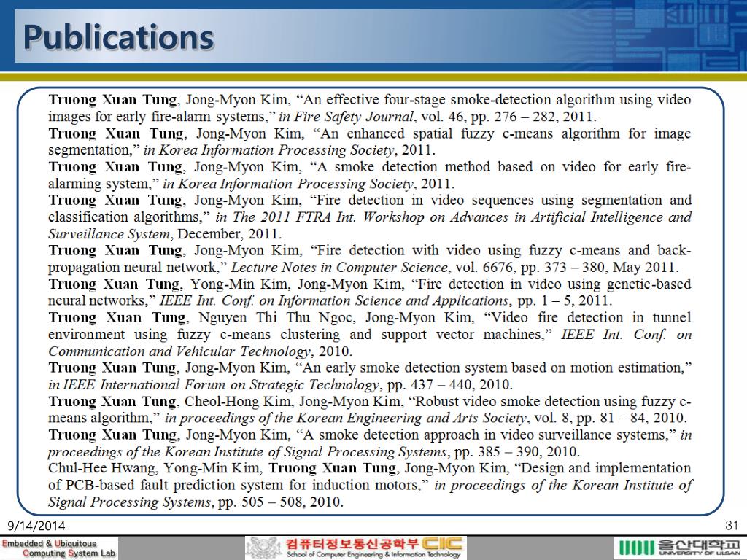The width and height of the screenshot is (747, 560).
Task: Click slide number 31
Action: pyautogui.click(x=731, y=525)
